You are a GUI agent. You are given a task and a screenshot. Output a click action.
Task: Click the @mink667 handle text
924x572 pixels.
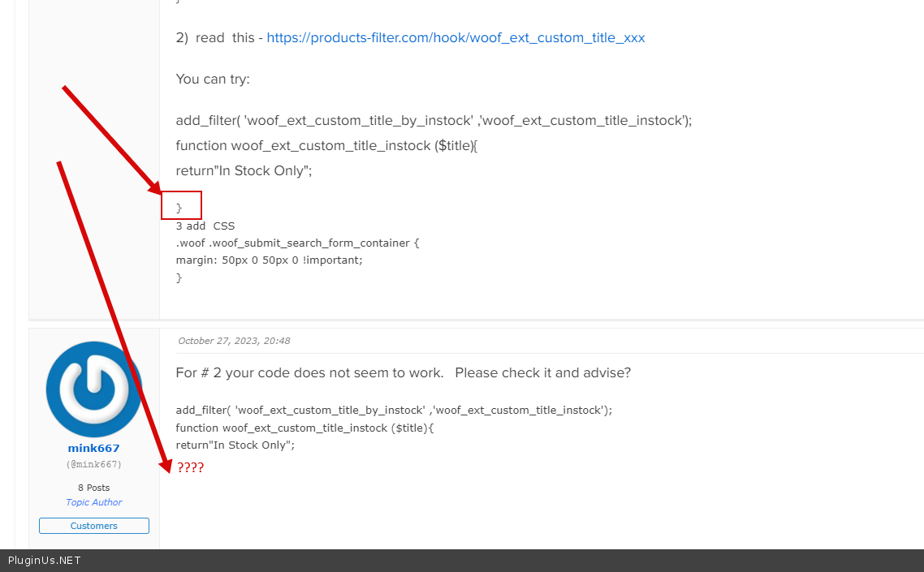click(93, 465)
